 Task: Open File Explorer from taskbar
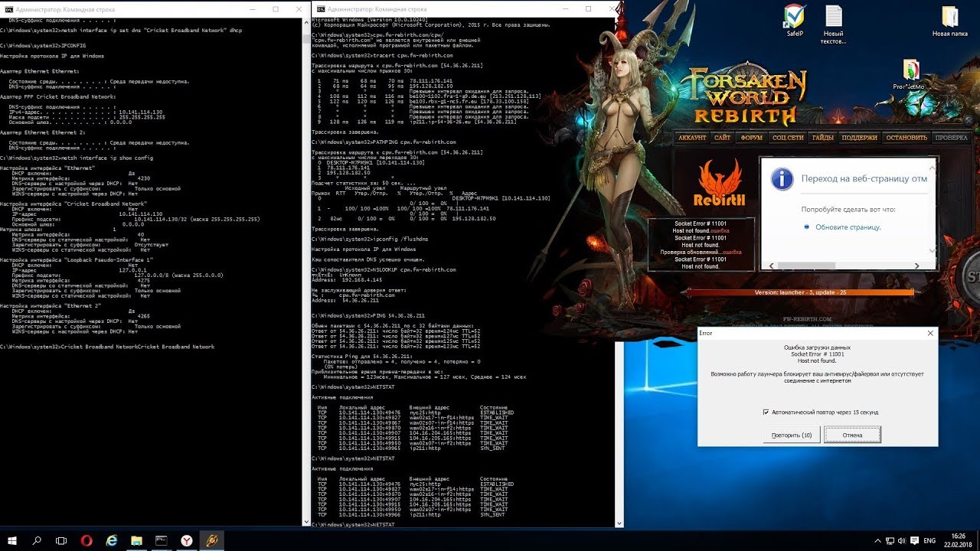(136, 540)
